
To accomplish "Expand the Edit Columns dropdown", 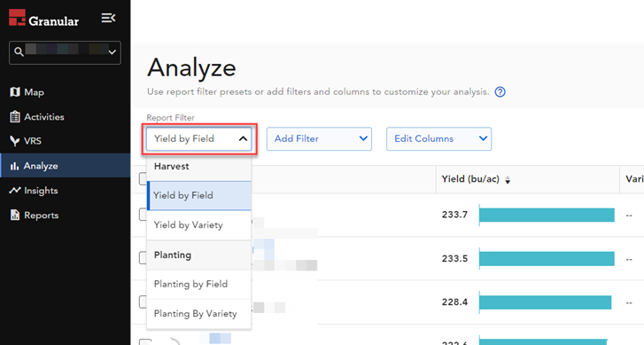I will [438, 139].
